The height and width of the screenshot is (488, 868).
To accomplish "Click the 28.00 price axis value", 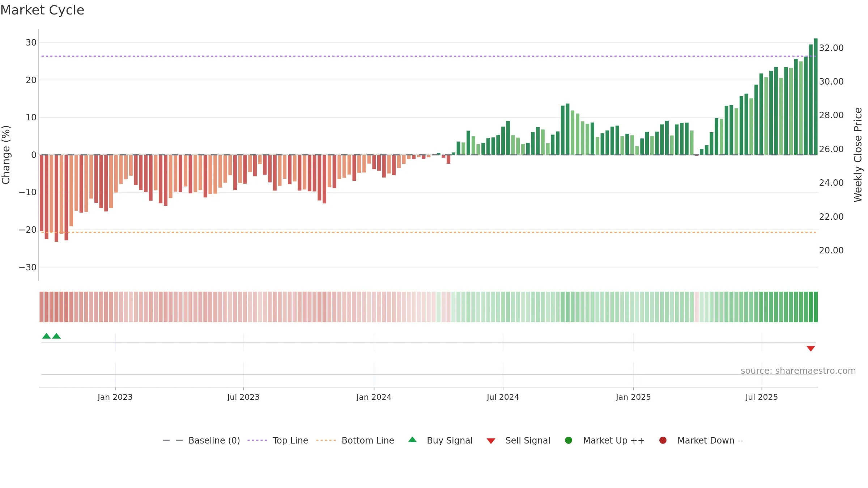I will 831,115.
